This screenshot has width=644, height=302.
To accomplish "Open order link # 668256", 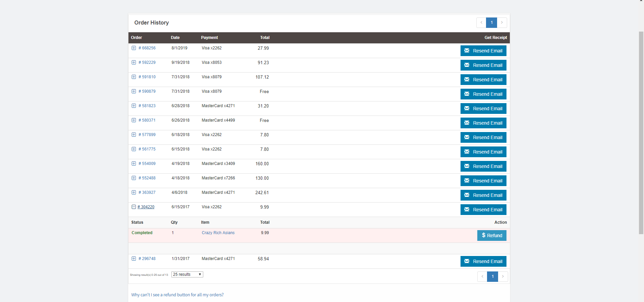I will [147, 48].
